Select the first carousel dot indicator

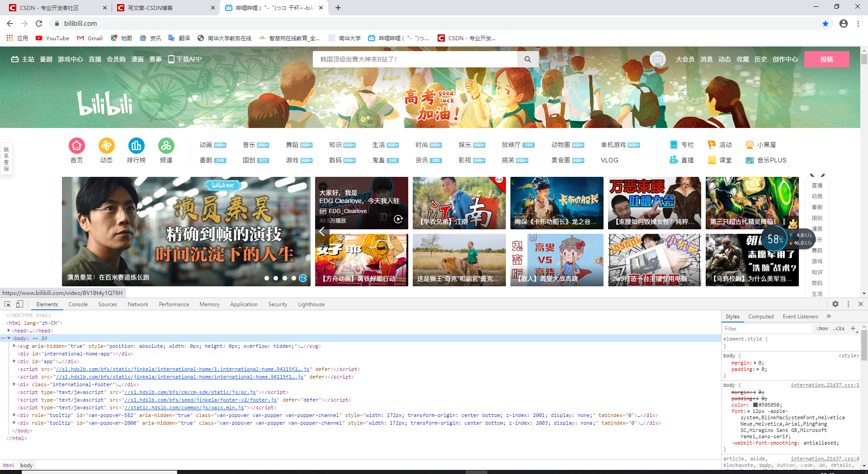click(x=267, y=278)
